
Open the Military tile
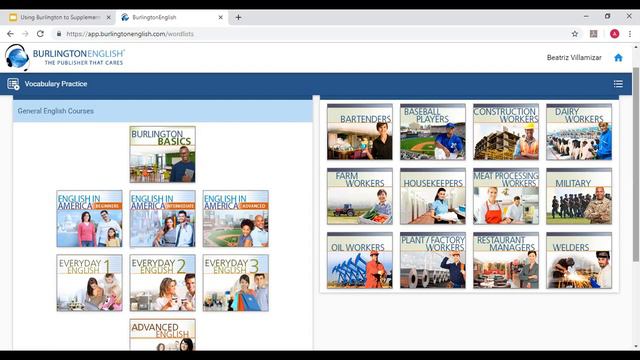(579, 196)
